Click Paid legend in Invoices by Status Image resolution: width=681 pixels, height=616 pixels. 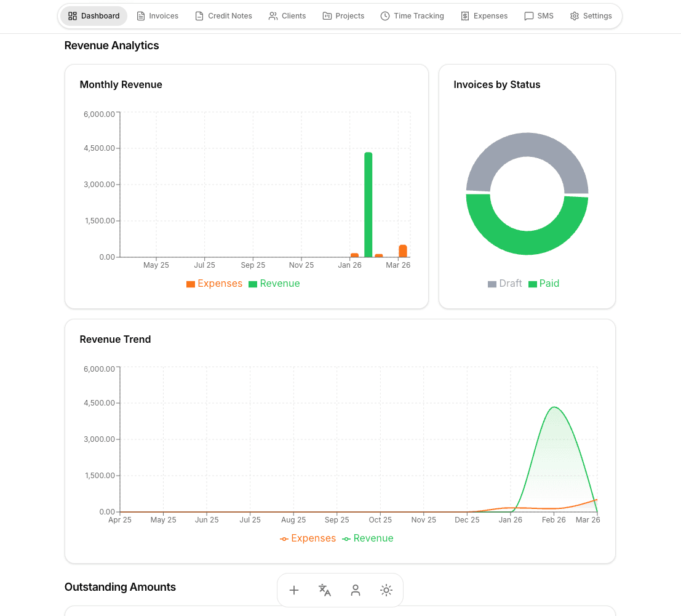coord(544,284)
